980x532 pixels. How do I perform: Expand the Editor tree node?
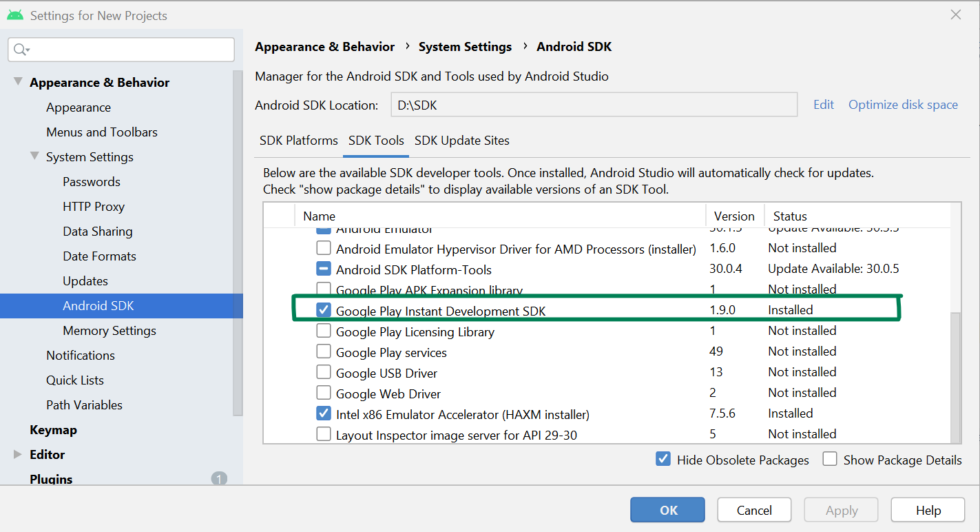click(18, 454)
